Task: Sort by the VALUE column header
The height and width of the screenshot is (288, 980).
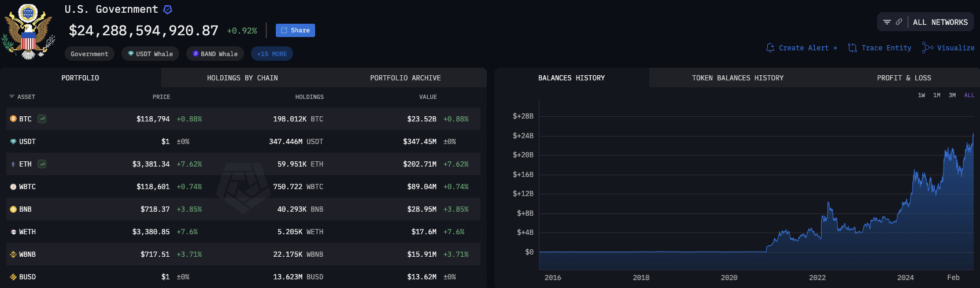Action: pos(428,97)
